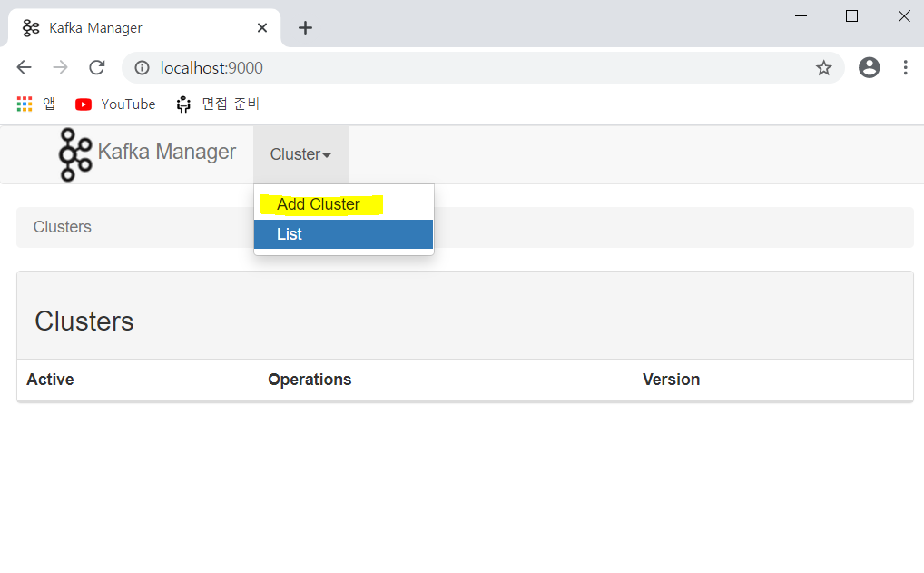Click the Clusters breadcrumb
The width and height of the screenshot is (924, 573).
coord(63,227)
